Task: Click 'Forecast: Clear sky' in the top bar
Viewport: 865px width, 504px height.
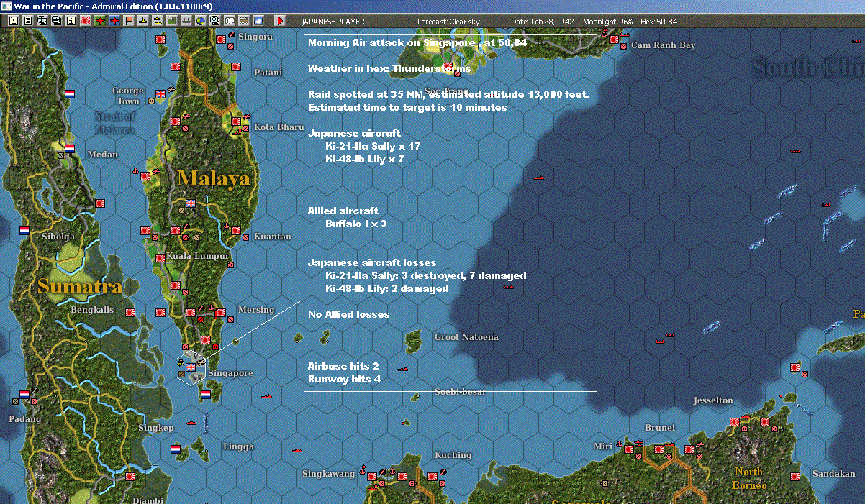Action: [448, 22]
